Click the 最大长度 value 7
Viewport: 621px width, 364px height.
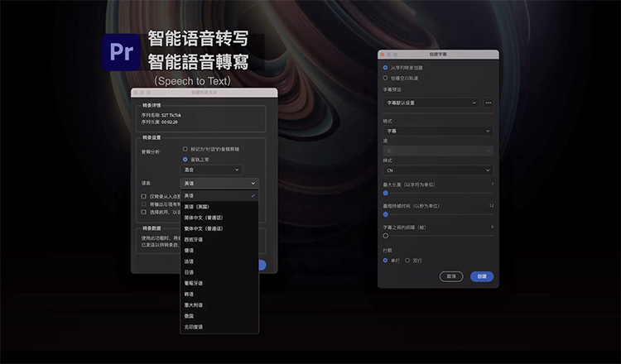pos(493,184)
